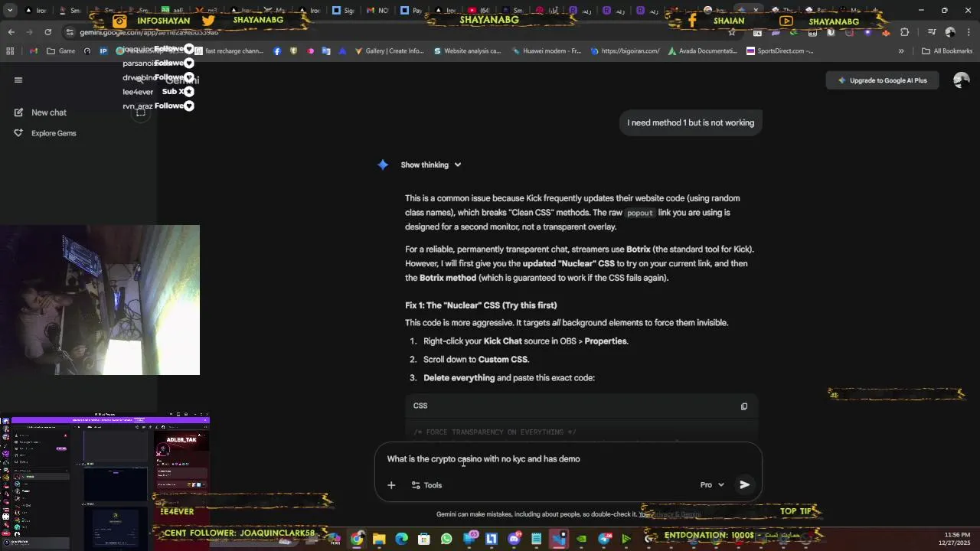Image resolution: width=980 pixels, height=551 pixels.
Task: Open File Explorer from the taskbar
Action: pos(379,539)
